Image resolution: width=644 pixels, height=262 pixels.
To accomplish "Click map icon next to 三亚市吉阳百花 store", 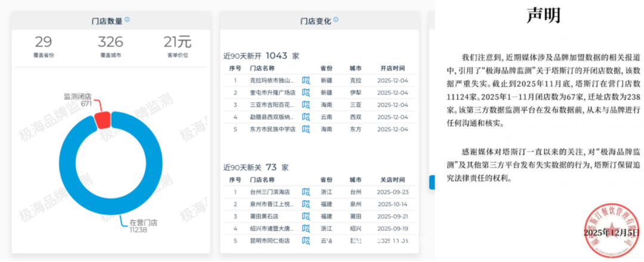I will pyautogui.click(x=306, y=104).
